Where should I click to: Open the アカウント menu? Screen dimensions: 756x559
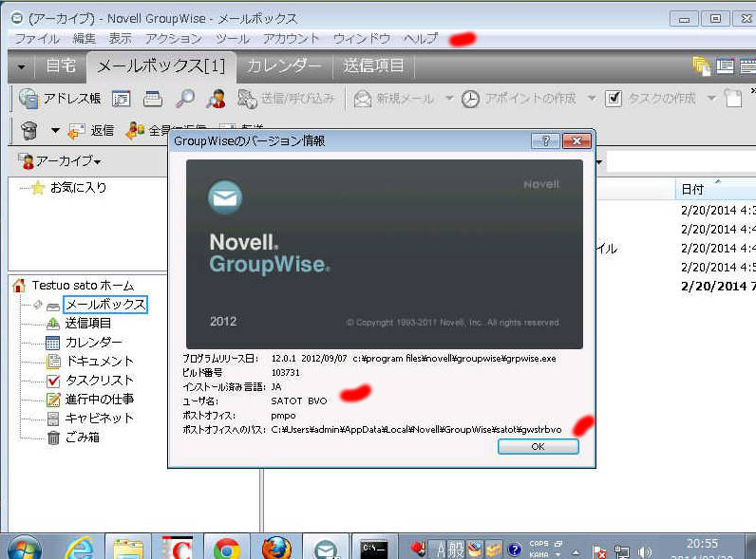coord(292,39)
